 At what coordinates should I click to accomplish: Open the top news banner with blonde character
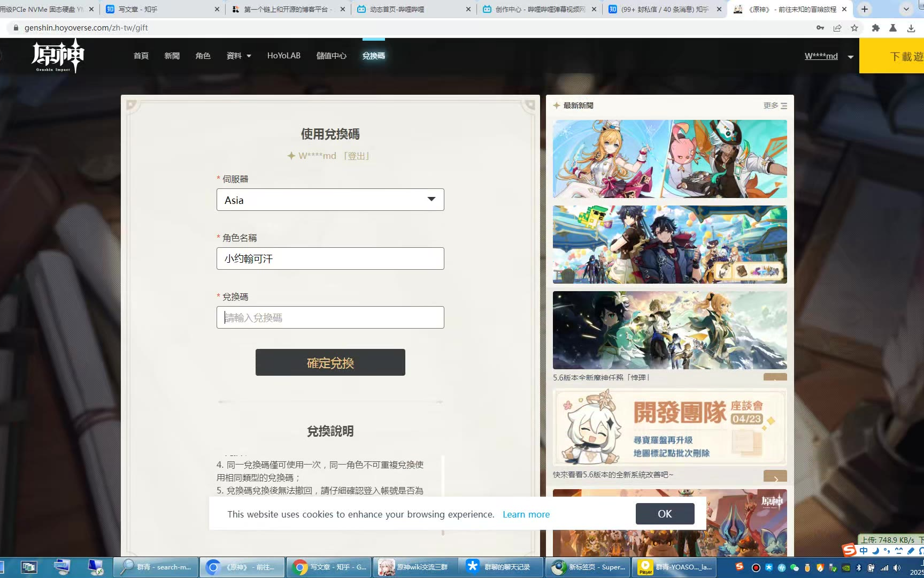click(669, 159)
